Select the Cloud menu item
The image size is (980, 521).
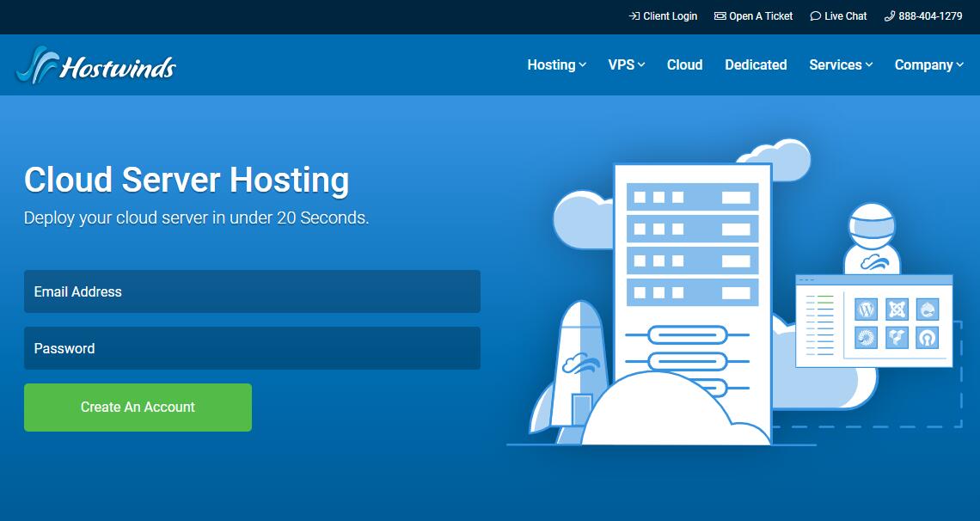(684, 64)
